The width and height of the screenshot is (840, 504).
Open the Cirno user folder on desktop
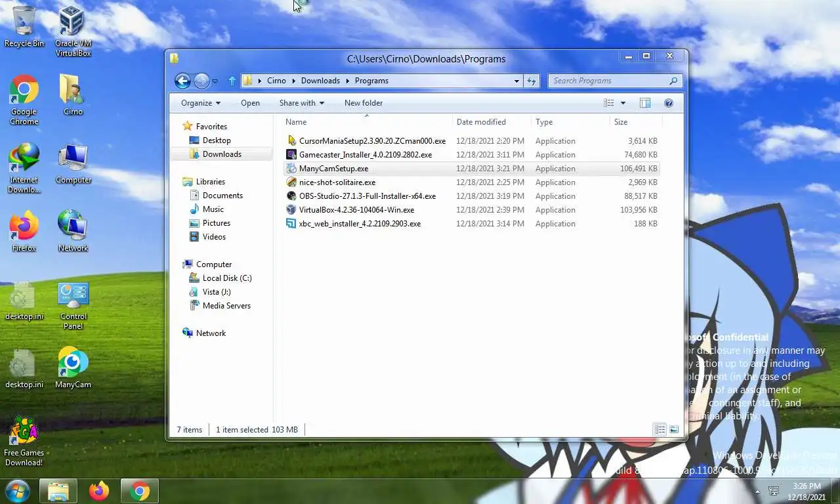click(x=73, y=94)
